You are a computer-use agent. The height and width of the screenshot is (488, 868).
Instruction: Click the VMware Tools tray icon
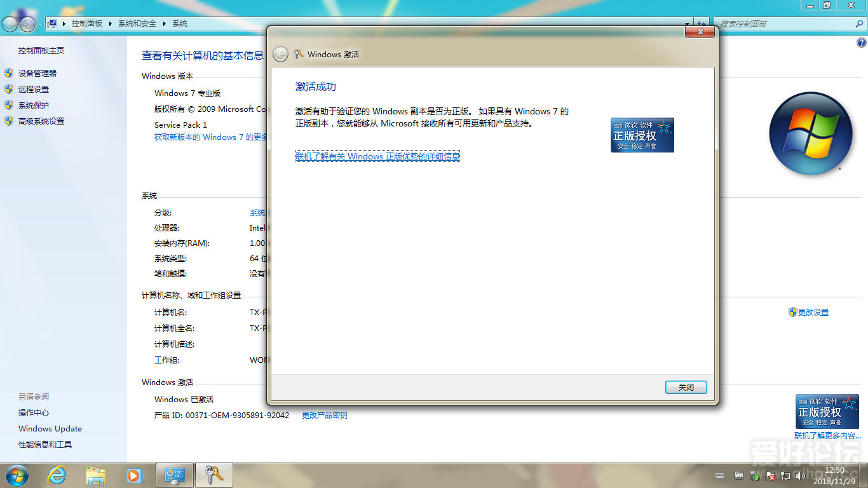point(740,475)
